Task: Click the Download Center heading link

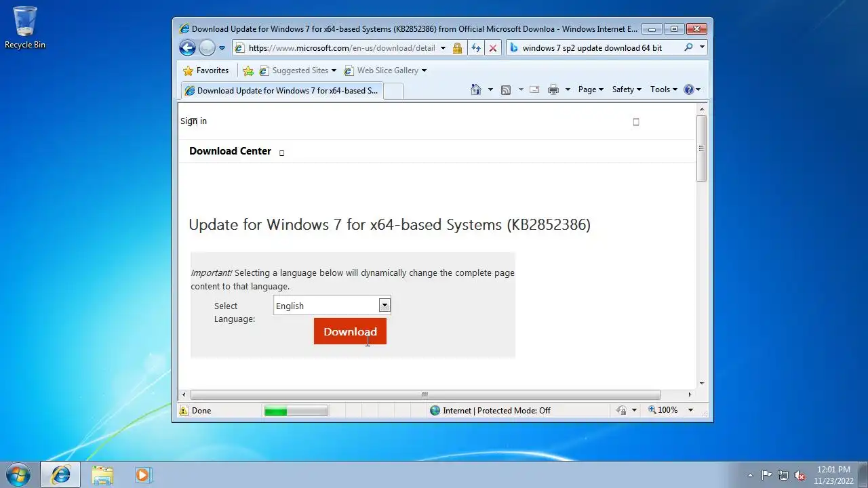Action: [x=230, y=151]
